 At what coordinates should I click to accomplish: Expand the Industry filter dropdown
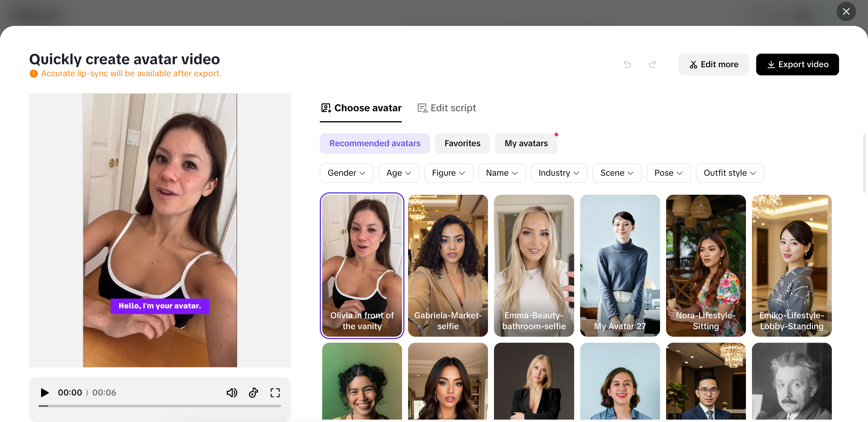pyautogui.click(x=559, y=173)
